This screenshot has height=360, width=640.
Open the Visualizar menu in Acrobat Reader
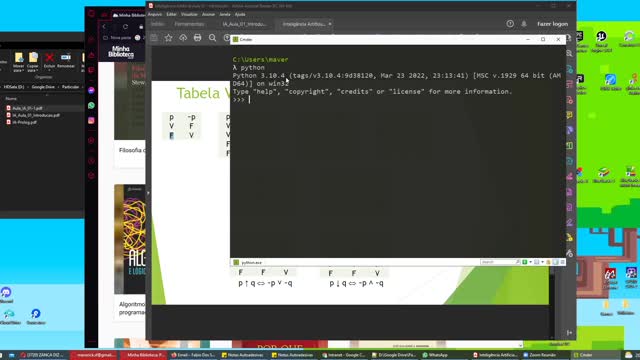[x=189, y=14]
